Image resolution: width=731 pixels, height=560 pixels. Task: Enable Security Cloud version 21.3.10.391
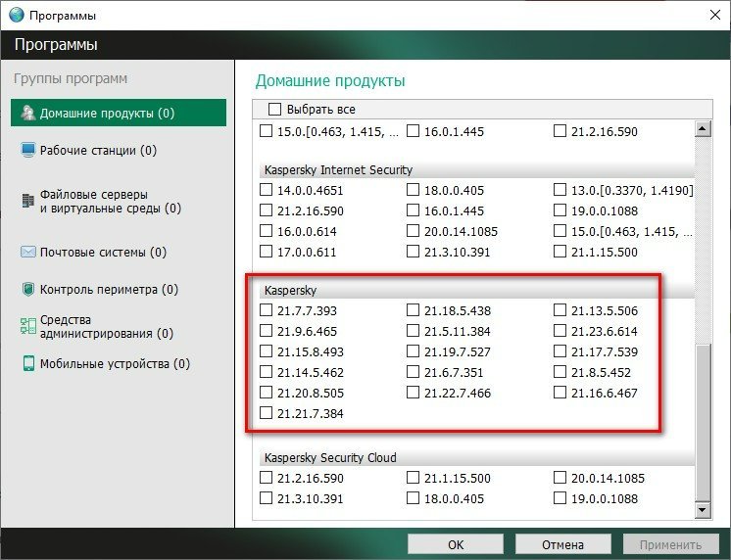(x=266, y=498)
